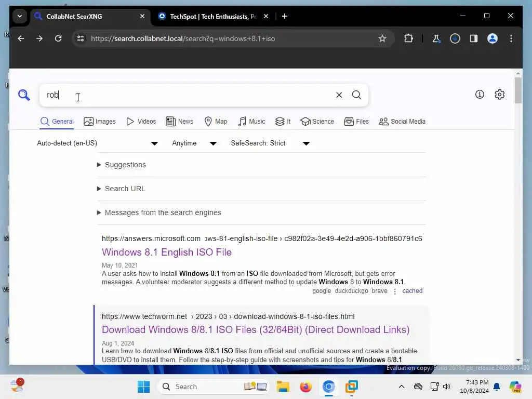The height and width of the screenshot is (399, 532).
Task: Go forward with the browser forward arrow
Action: pyautogui.click(x=39, y=38)
